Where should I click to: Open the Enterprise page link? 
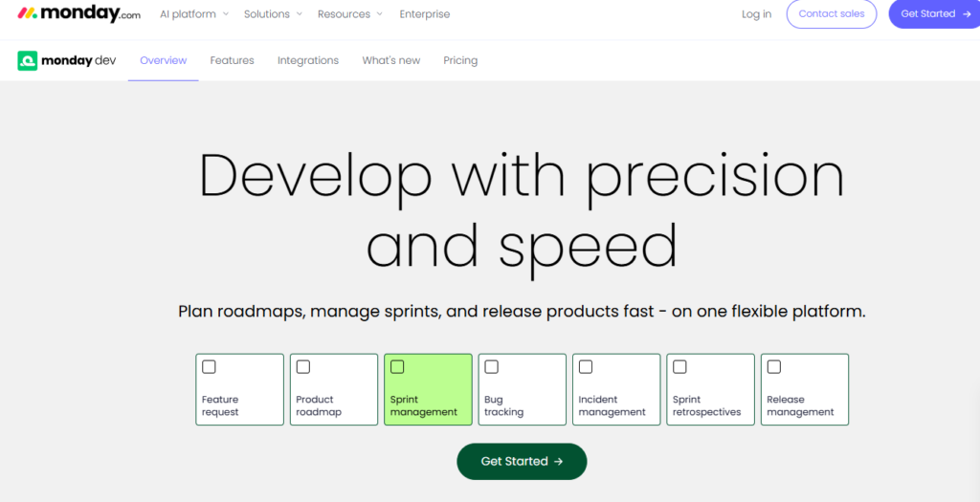click(x=424, y=13)
